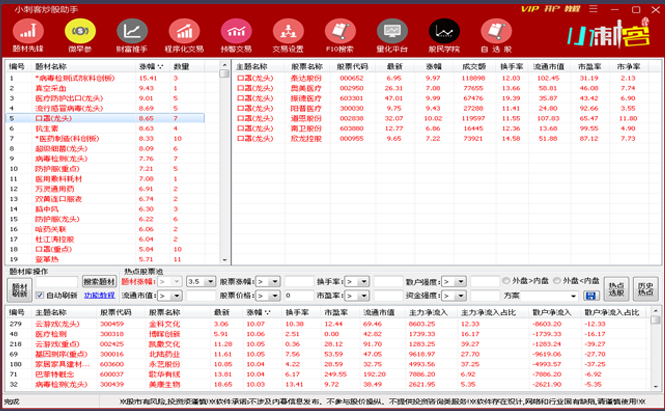Sort bottom table by 散户净流入占比 header
Viewport: 665px width, 411px height.
[612, 313]
